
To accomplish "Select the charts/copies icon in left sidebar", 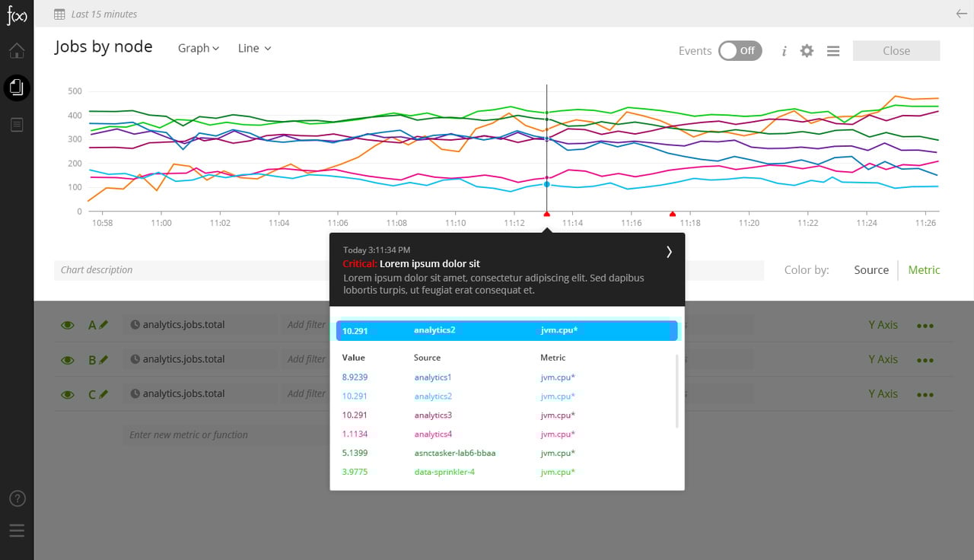I will (x=16, y=87).
